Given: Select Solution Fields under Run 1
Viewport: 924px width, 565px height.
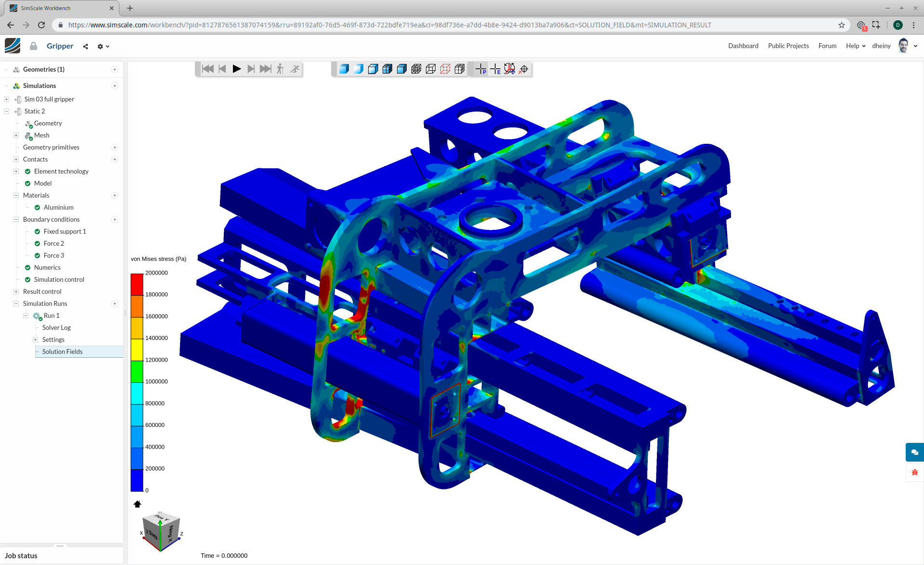Looking at the screenshot, I should [x=62, y=351].
